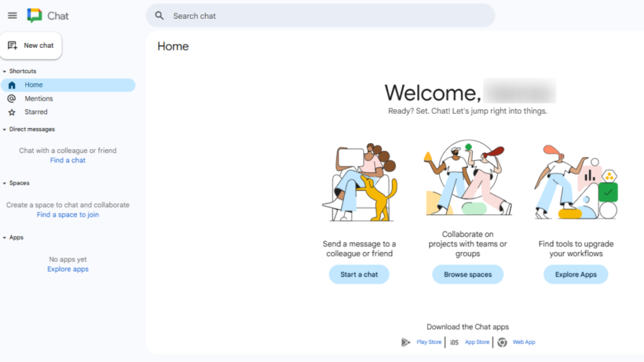Follow the Find a space to join link

pyautogui.click(x=67, y=214)
